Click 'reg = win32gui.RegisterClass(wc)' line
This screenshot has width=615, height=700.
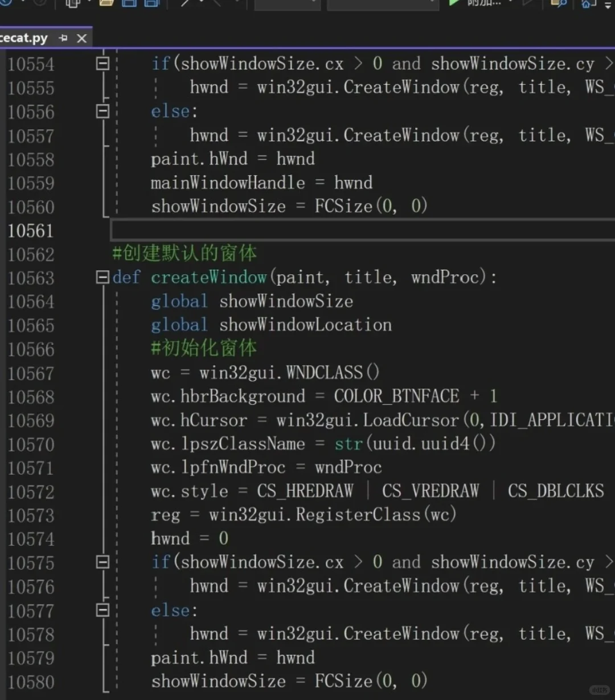[x=304, y=514]
